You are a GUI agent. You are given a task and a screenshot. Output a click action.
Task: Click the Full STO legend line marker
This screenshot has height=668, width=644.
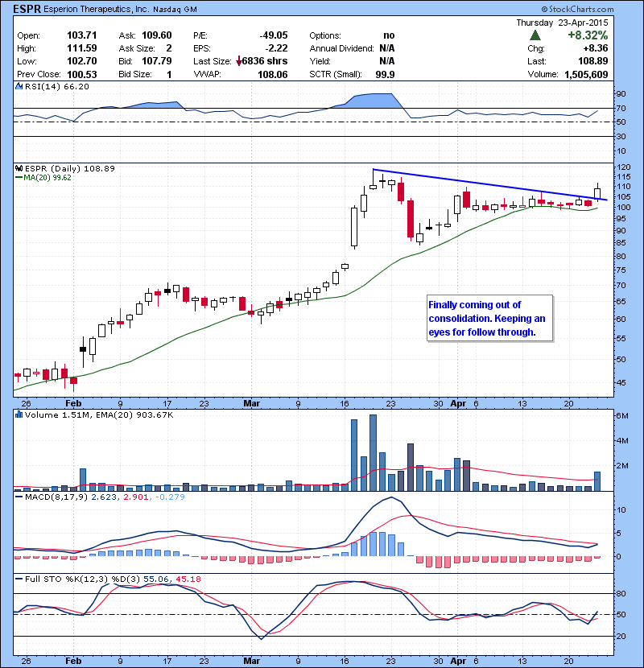click(19, 579)
